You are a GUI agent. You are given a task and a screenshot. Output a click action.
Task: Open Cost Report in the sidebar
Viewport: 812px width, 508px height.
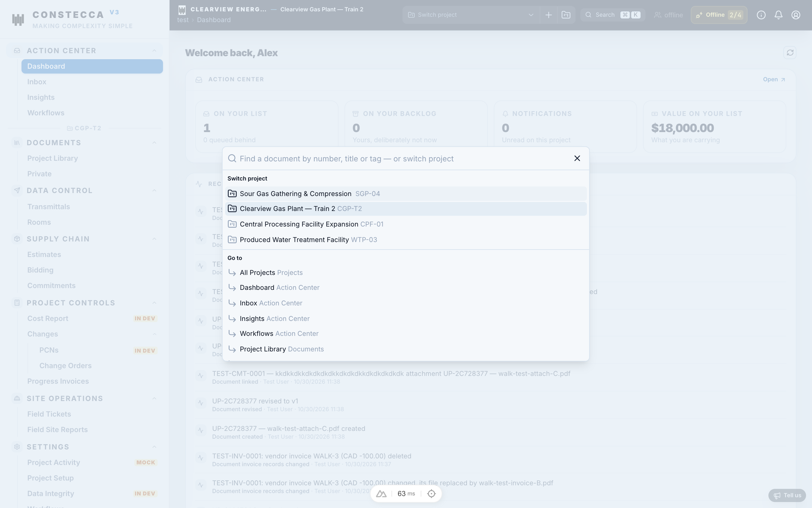coord(92,319)
